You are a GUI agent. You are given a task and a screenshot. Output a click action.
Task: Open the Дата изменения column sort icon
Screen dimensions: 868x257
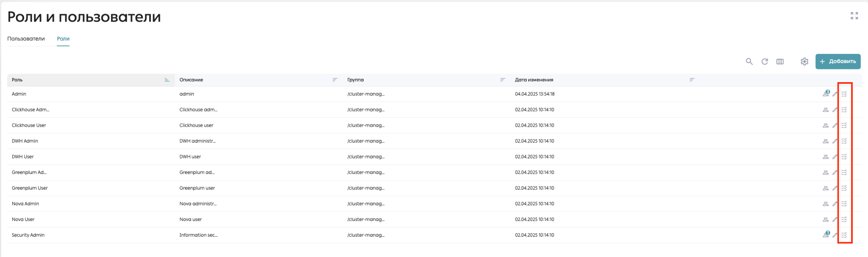click(692, 80)
